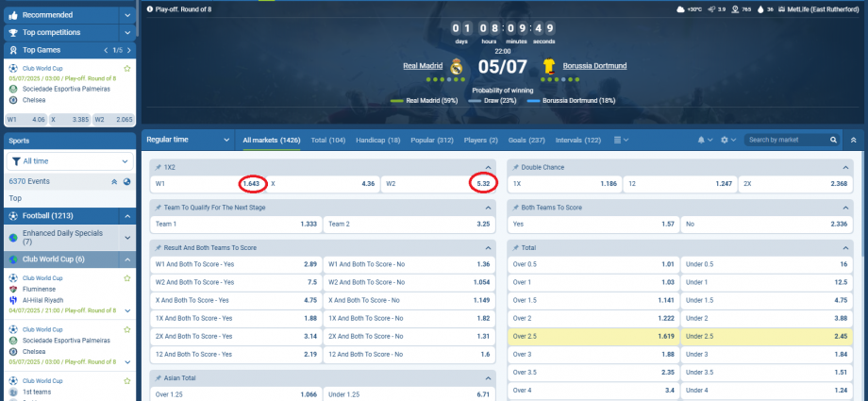Pin the 1X2 market
The height and width of the screenshot is (401, 868).
(x=159, y=167)
